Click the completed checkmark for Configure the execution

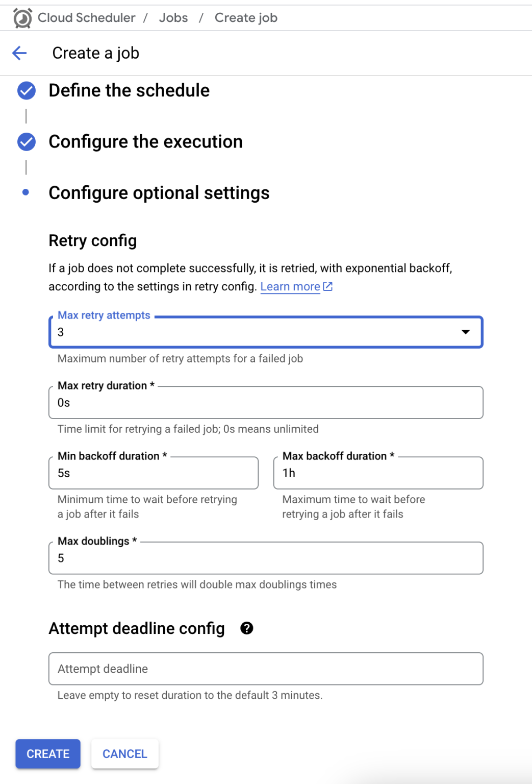pyautogui.click(x=25, y=141)
